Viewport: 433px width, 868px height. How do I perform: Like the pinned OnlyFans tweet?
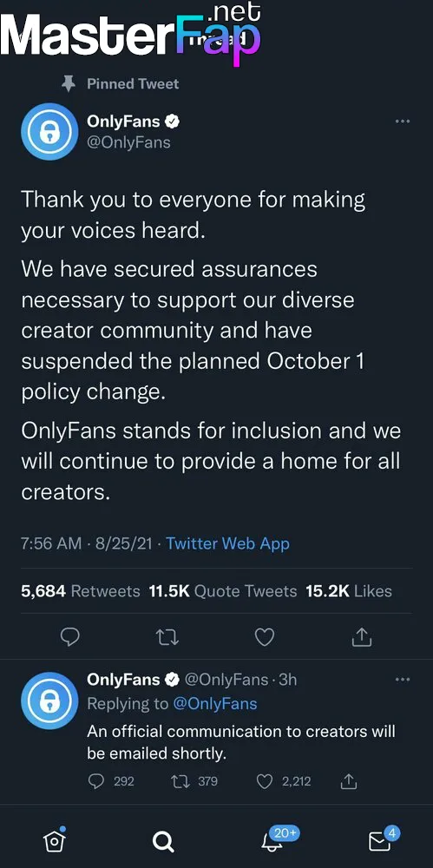coord(264,638)
